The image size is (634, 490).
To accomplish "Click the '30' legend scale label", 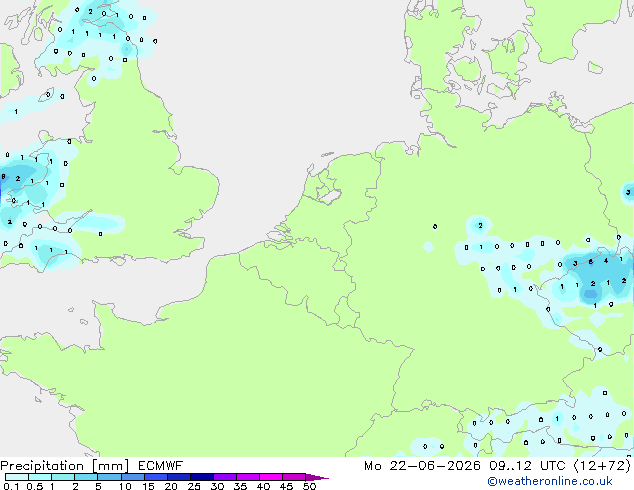I will [217, 486].
